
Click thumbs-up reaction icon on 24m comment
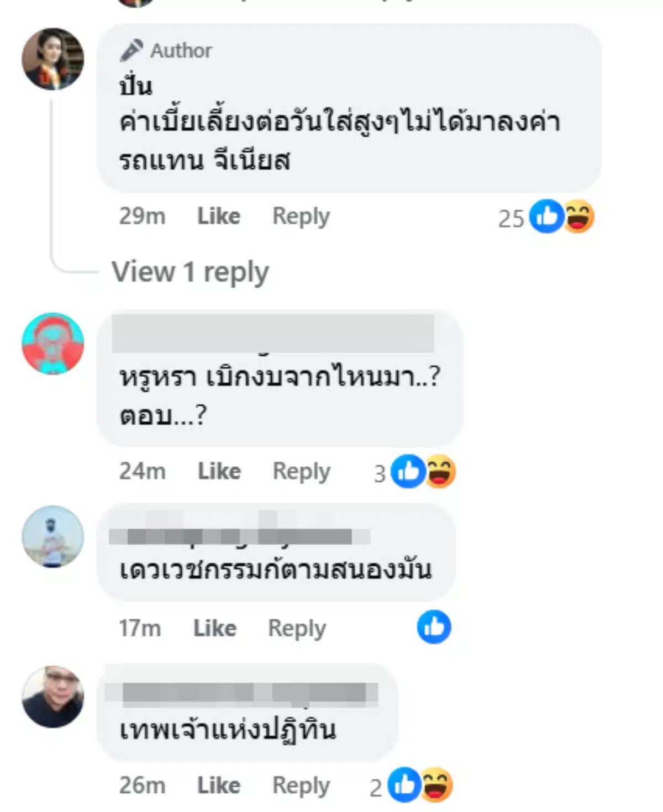pyautogui.click(x=408, y=472)
